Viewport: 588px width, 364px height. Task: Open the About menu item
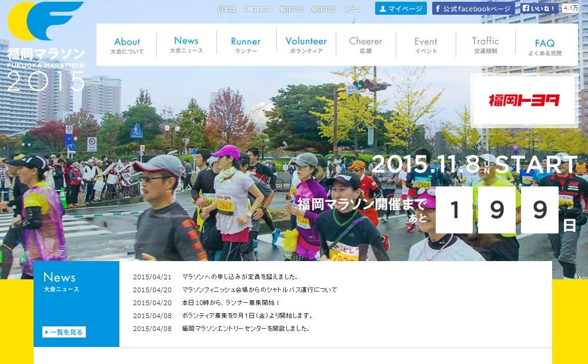(127, 45)
